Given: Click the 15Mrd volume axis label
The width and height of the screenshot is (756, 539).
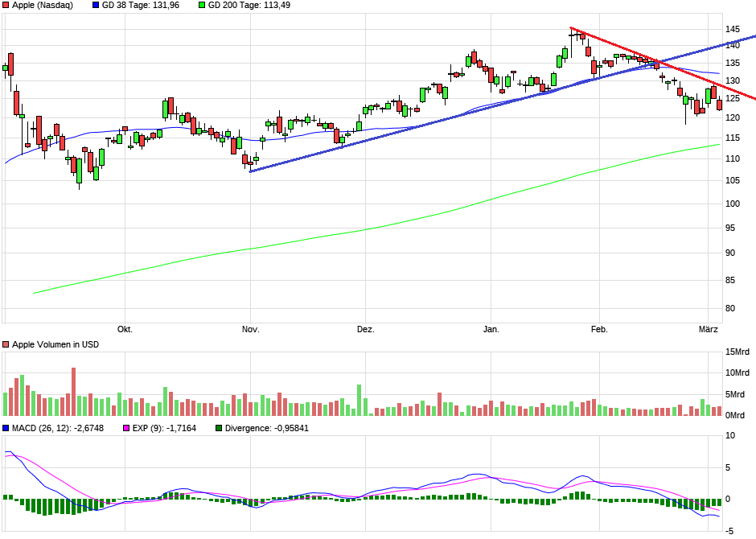Looking at the screenshot, I should 738,352.
